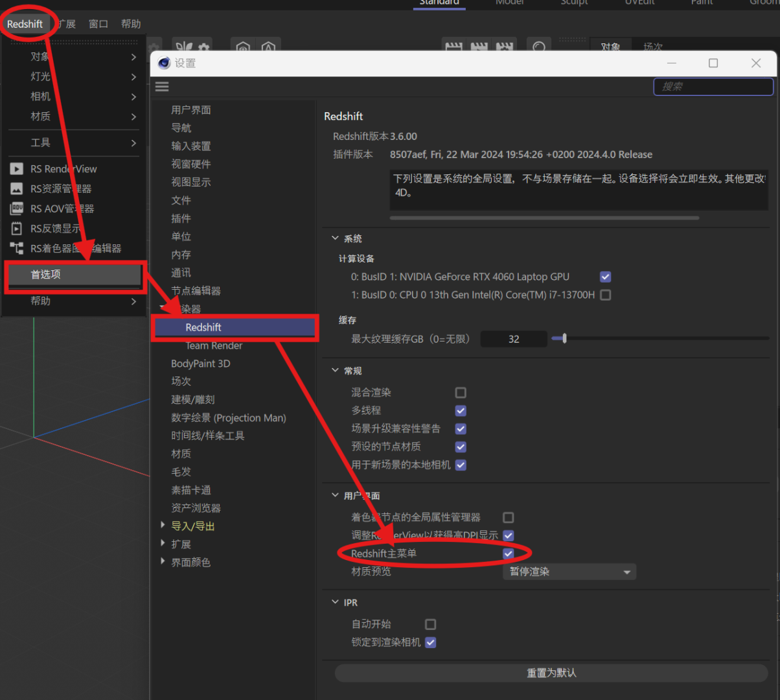Select 视图显示 in the settings tree
Viewport: 780px width, 700px height.
tap(191, 183)
